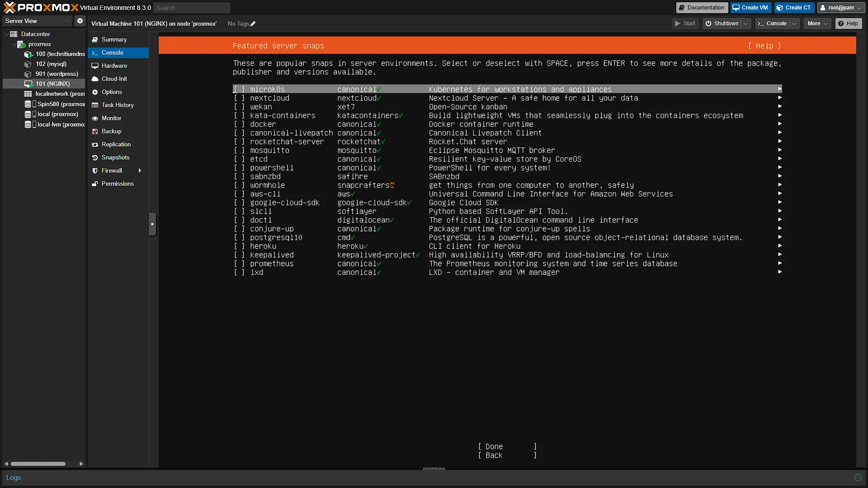
Task: Select the 102 (mysql) VM icon
Action: point(28,64)
